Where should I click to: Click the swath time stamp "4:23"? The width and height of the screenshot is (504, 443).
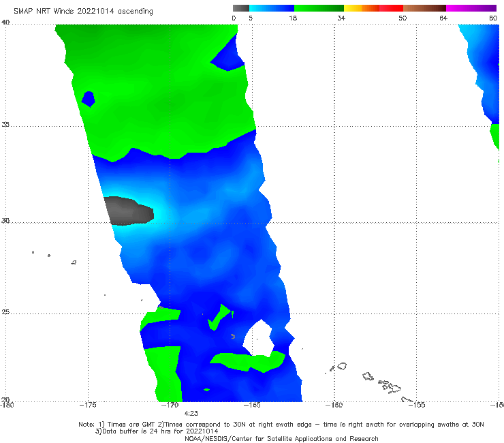tap(191, 414)
